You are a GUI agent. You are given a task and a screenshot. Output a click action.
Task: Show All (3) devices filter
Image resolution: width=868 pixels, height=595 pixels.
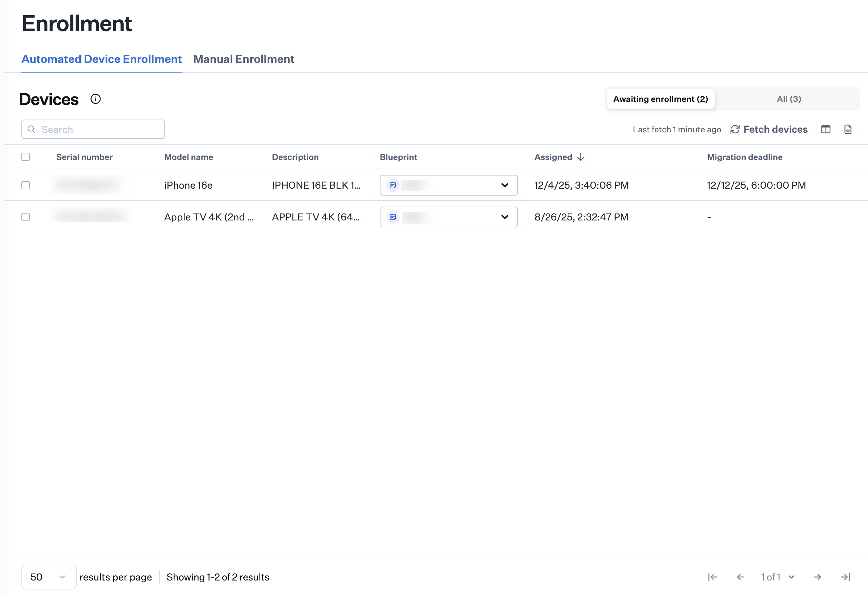pyautogui.click(x=789, y=99)
